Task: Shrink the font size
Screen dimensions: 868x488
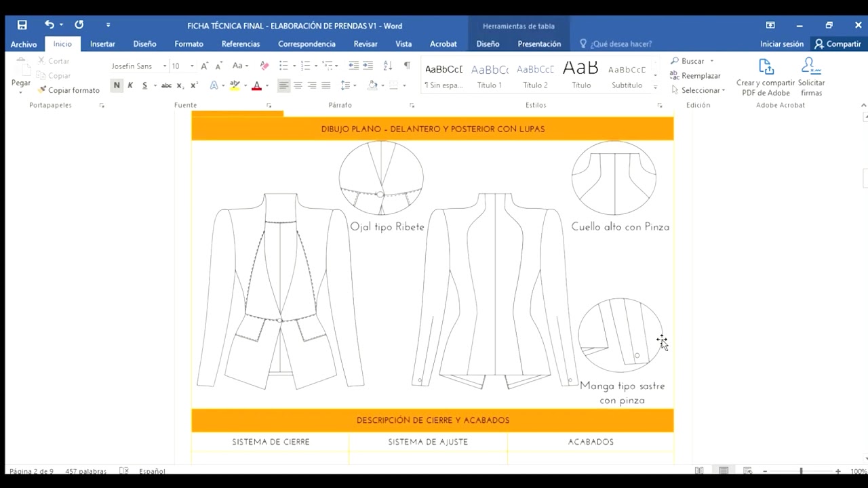Action: click(218, 66)
